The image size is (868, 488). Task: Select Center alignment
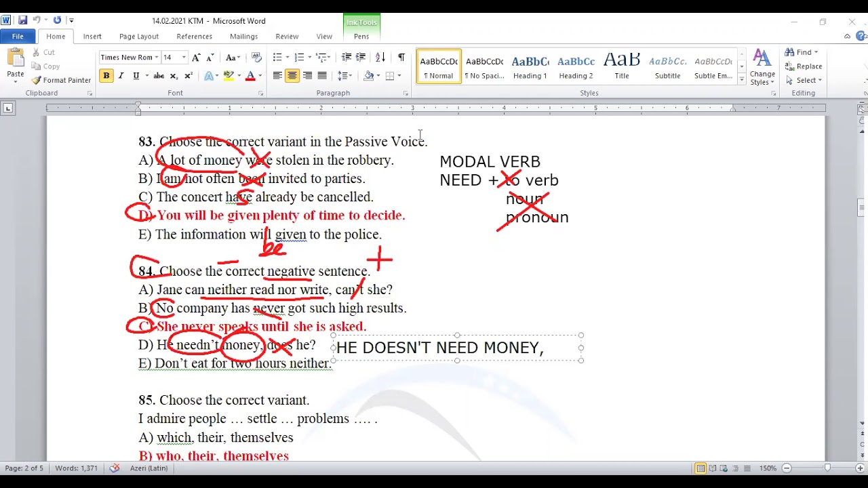point(292,76)
